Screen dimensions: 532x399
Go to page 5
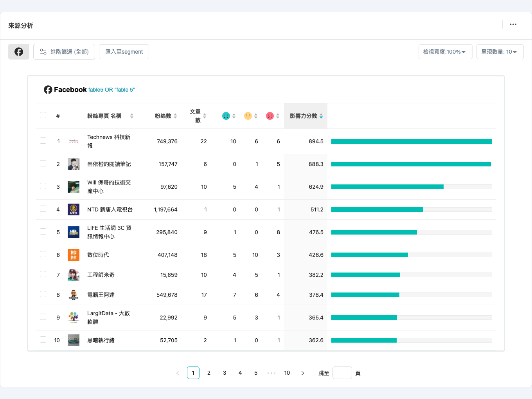[256, 373]
